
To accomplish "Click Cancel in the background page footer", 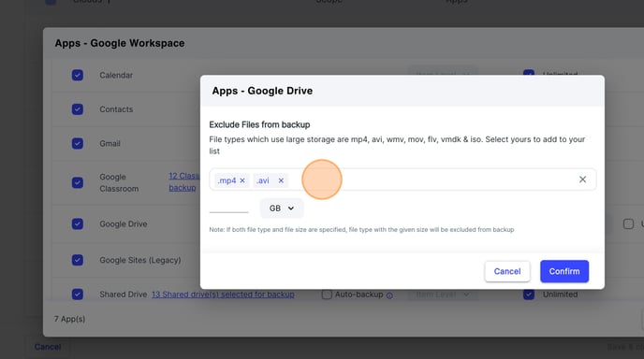I will click(x=48, y=347).
